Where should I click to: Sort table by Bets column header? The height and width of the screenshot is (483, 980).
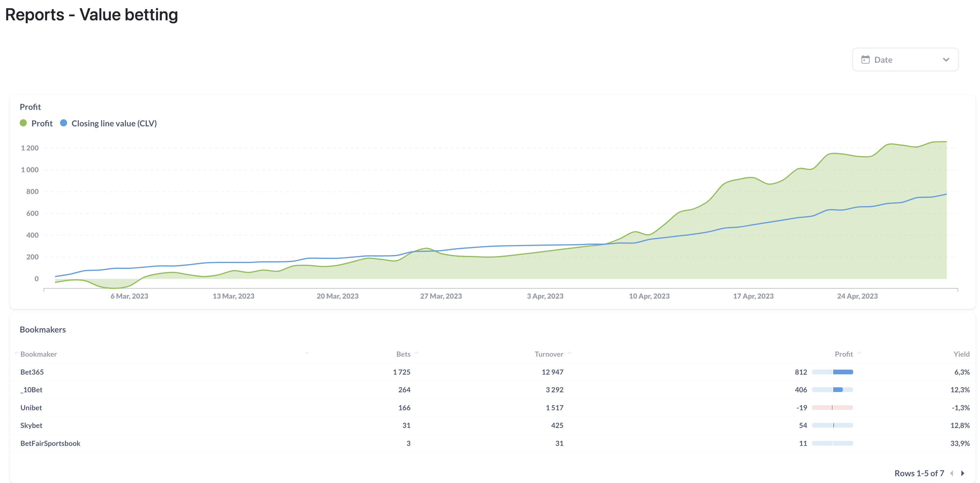coord(403,354)
